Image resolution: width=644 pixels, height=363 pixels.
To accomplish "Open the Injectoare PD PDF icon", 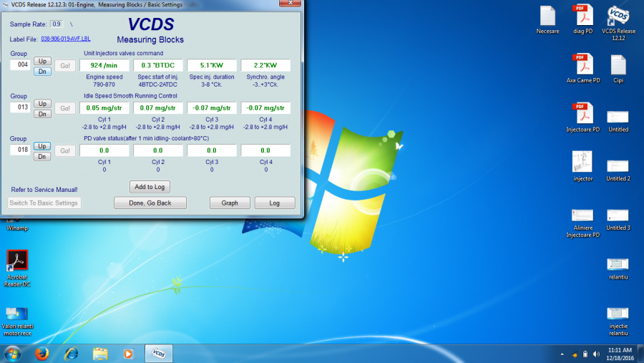I will coord(582,114).
